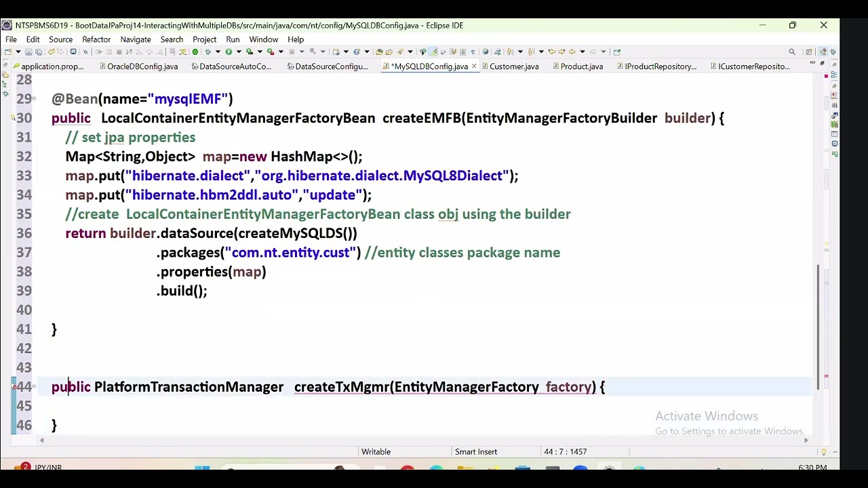The height and width of the screenshot is (488, 868).
Task: Click the Previous Annotation arrow icon
Action: coord(531,52)
